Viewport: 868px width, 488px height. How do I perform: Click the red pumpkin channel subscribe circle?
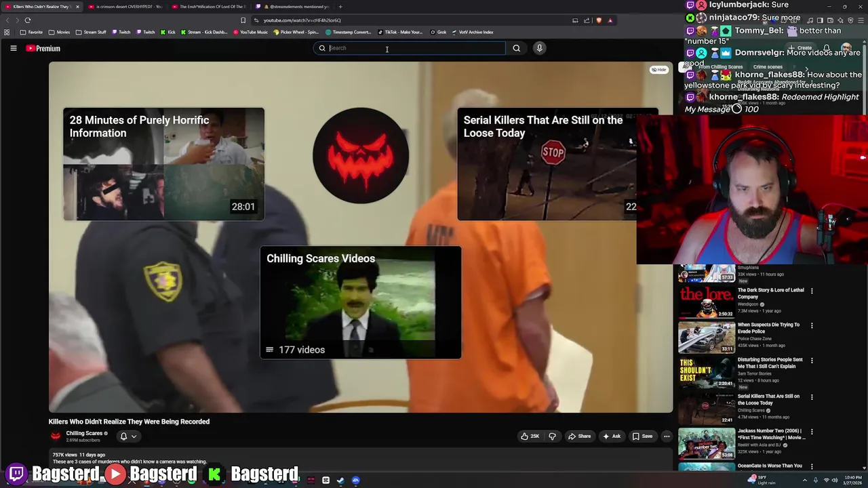tap(360, 155)
